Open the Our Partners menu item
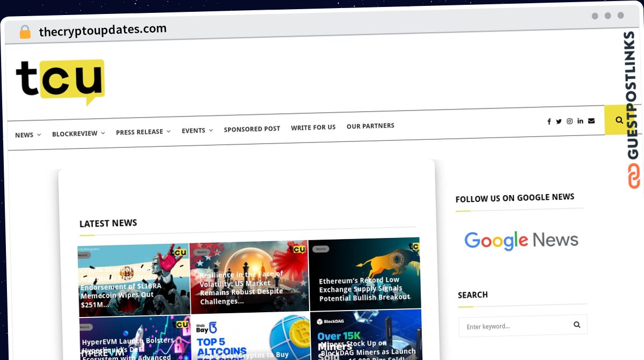Image resolution: width=644 pixels, height=360 pixels. (370, 126)
